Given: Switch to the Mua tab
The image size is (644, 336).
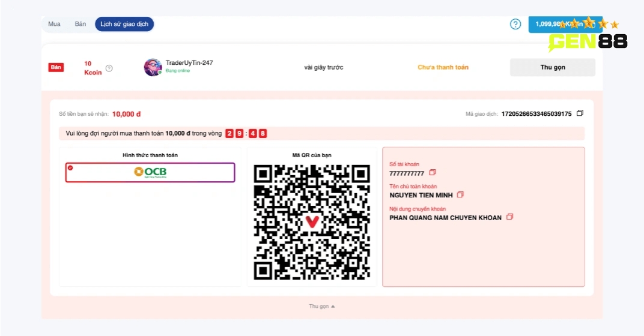Looking at the screenshot, I should click(54, 24).
